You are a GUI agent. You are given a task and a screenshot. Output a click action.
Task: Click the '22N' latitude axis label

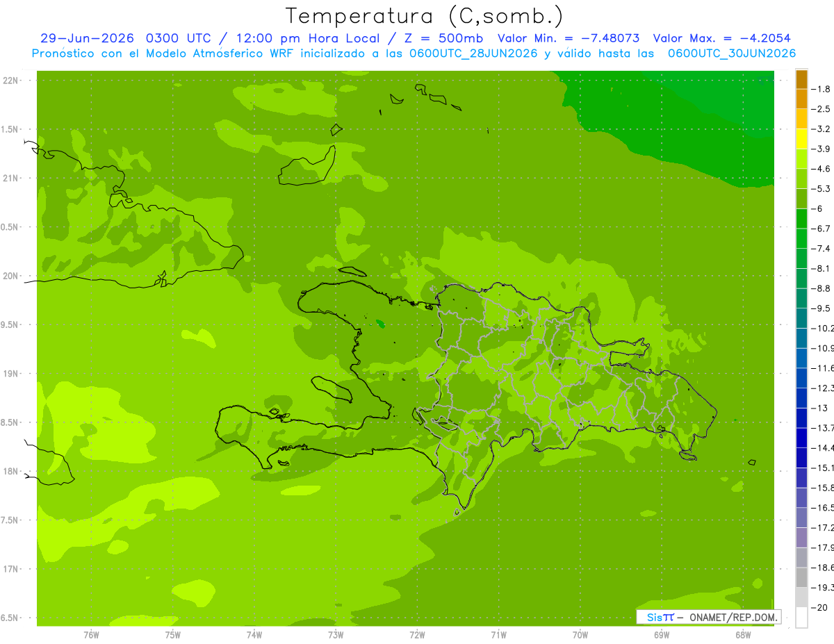click(x=10, y=80)
